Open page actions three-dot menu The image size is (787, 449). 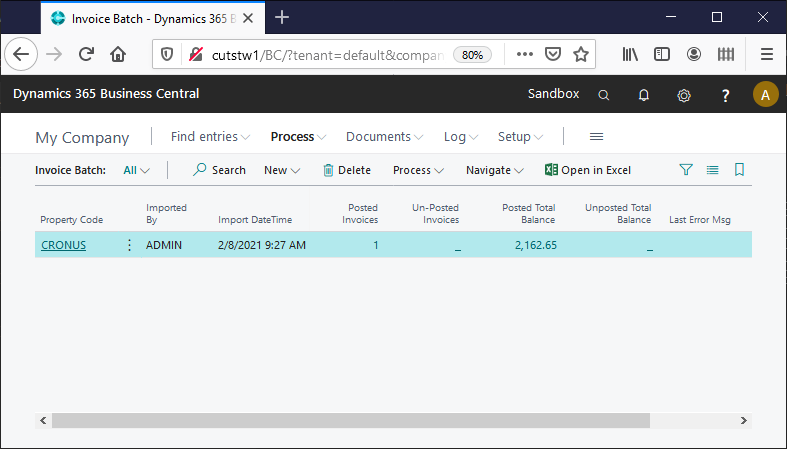tap(524, 54)
